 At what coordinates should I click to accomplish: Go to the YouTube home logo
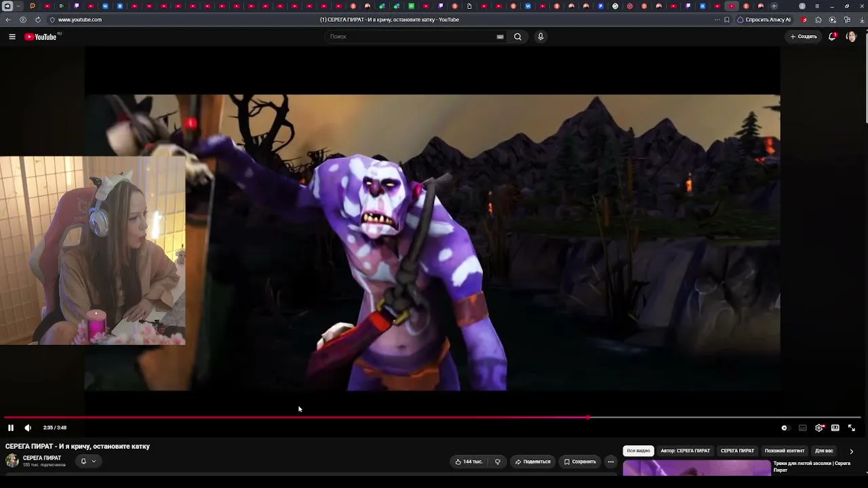tap(41, 37)
